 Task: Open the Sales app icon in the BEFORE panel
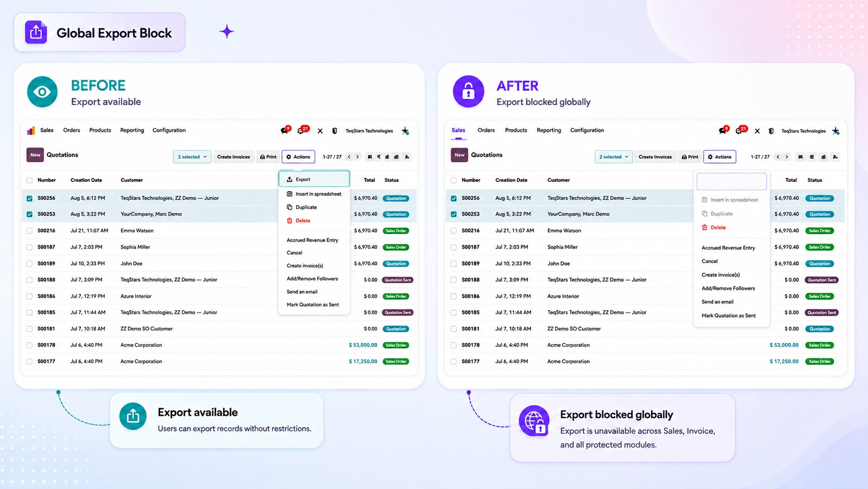pyautogui.click(x=31, y=130)
